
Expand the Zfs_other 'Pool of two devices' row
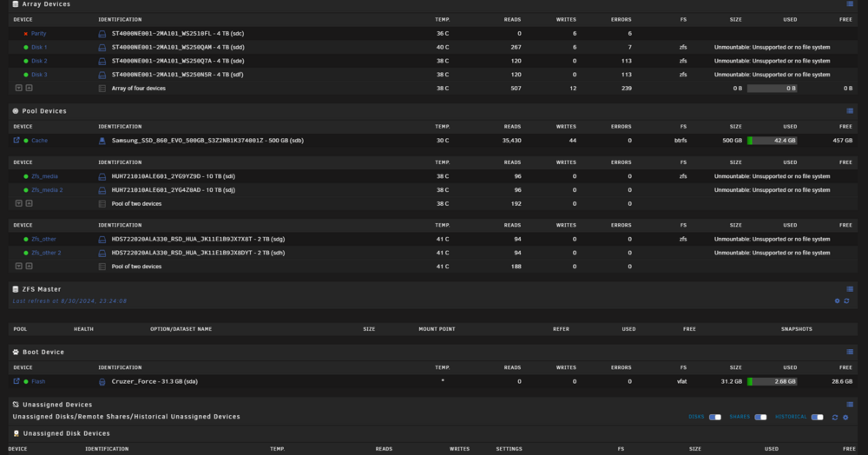coord(29,267)
